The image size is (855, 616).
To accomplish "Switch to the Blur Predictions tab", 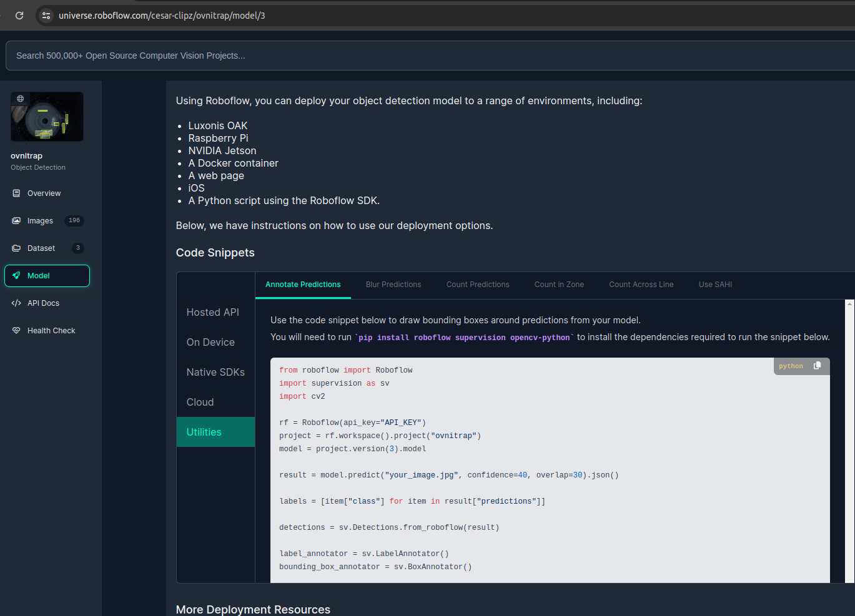I will click(393, 285).
